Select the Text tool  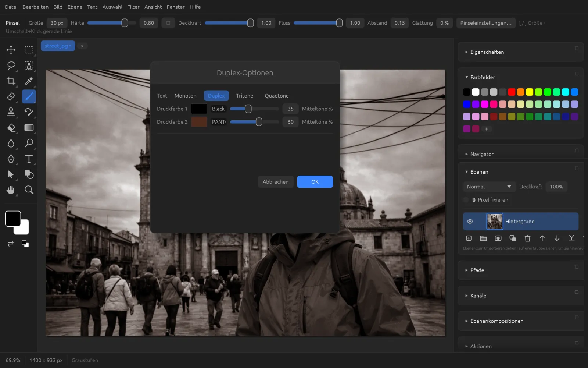pos(29,159)
